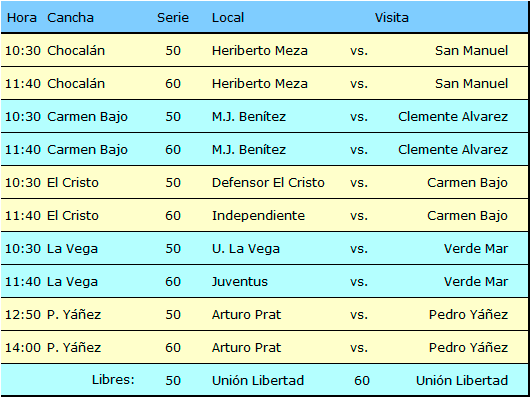Select San Manuel in the 11:40 Chocalán row
Screen dimensions: 530x397
tap(472, 84)
